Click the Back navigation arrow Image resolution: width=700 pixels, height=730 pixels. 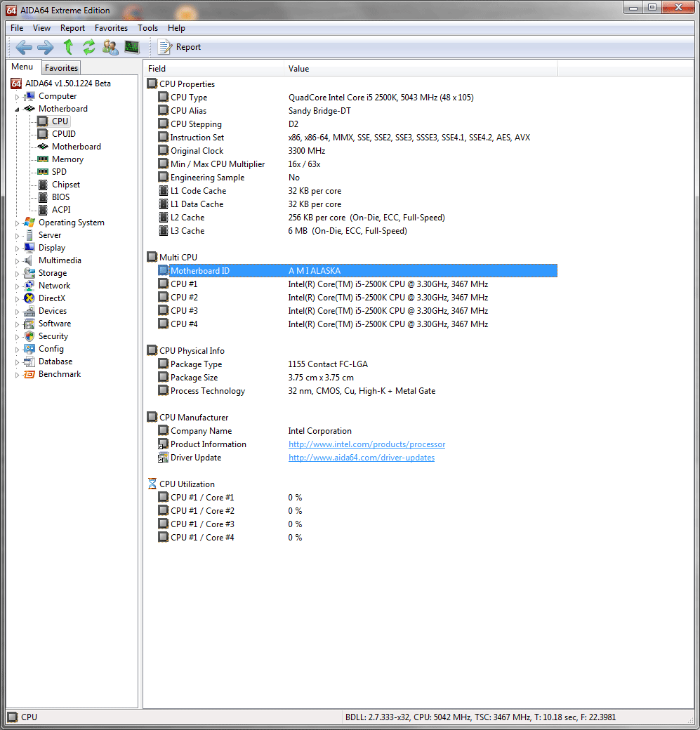tap(24, 47)
